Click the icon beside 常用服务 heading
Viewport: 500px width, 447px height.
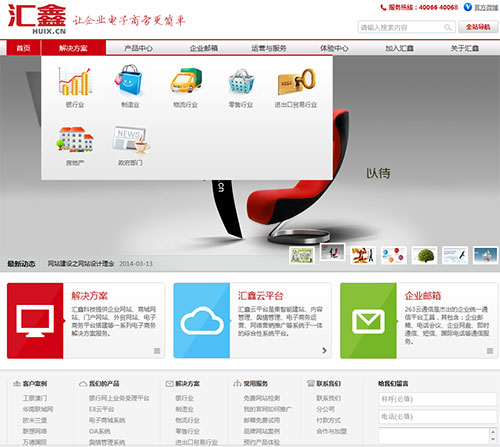pyautogui.click(x=237, y=383)
